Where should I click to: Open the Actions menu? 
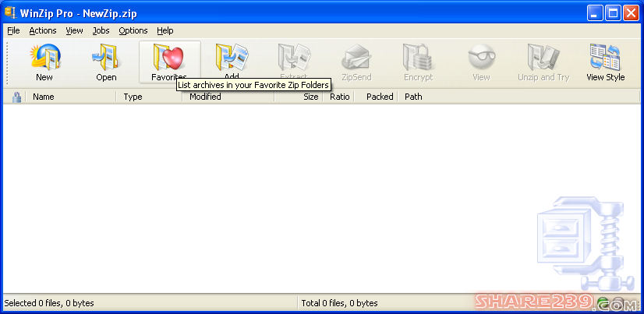[43, 30]
